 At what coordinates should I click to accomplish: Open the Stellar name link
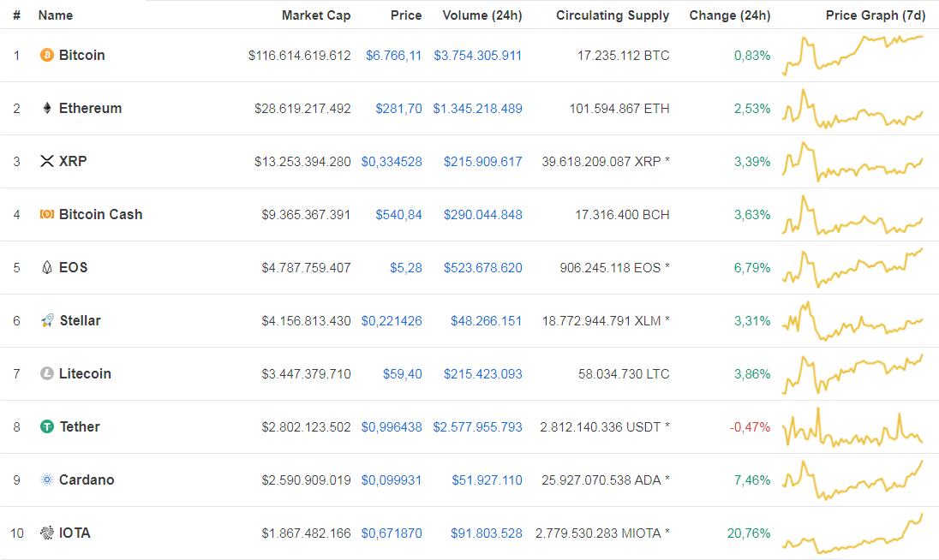click(x=81, y=321)
